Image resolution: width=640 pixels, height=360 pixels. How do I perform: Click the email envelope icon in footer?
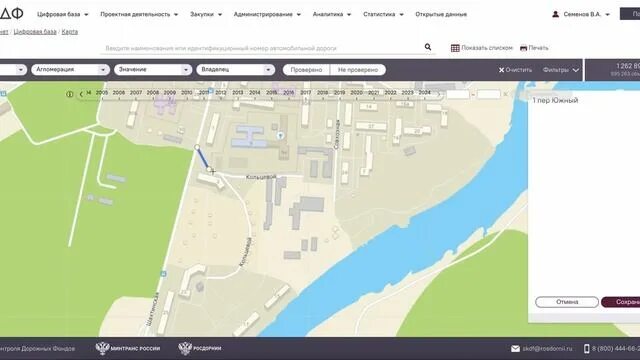pyautogui.click(x=515, y=349)
